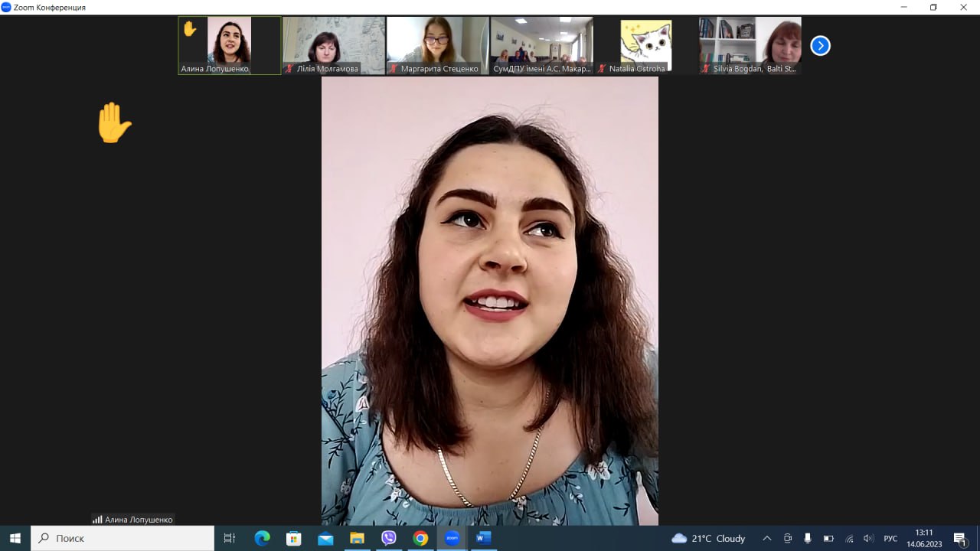Open Microsoft Word from the taskbar
The image size is (980, 551).
483,538
